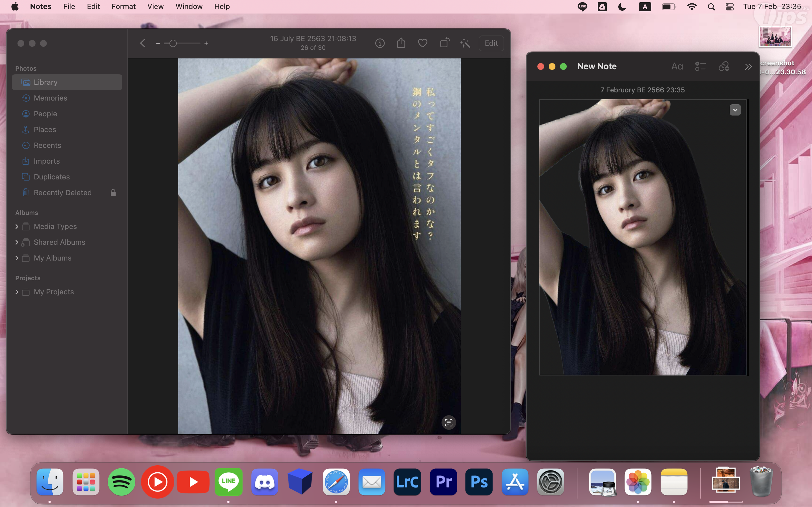Open the Aa text format options in Notes
This screenshot has width=812, height=507.
[677, 66]
